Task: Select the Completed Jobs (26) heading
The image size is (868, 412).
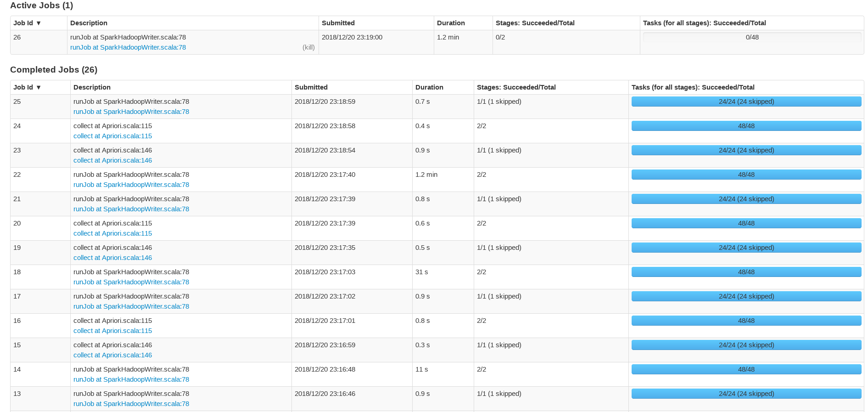Action: (54, 70)
